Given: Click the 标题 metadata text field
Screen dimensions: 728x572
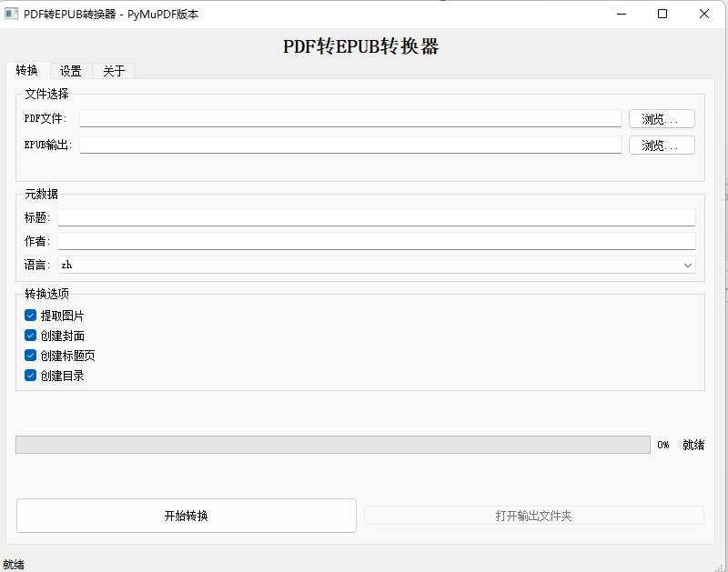Looking at the screenshot, I should (x=376, y=216).
